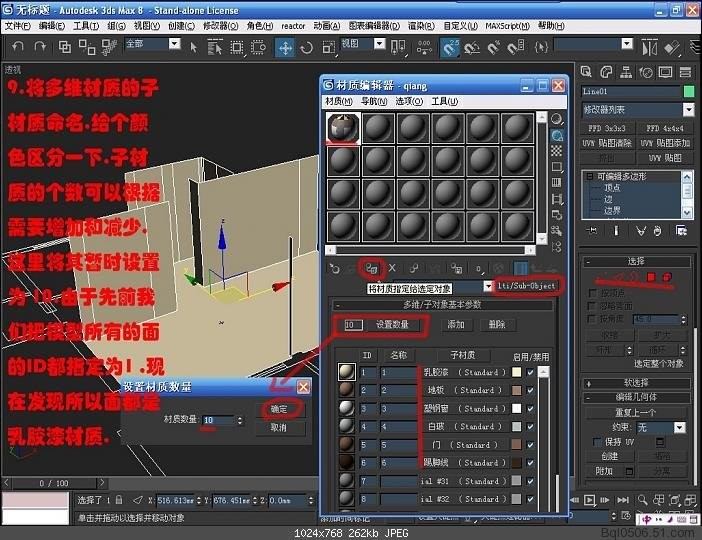Click Get Material icon in material editor

point(334,268)
